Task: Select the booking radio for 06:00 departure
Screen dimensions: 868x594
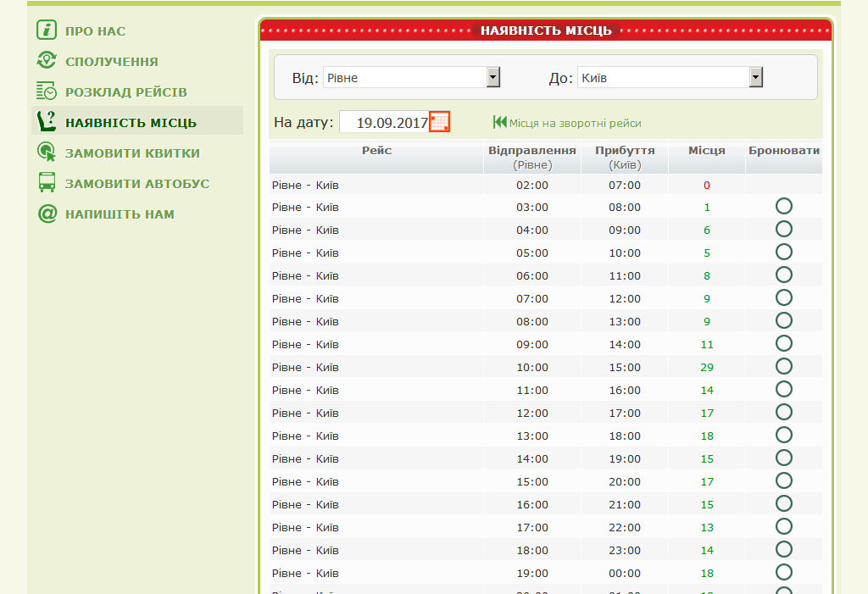Action: [784, 275]
